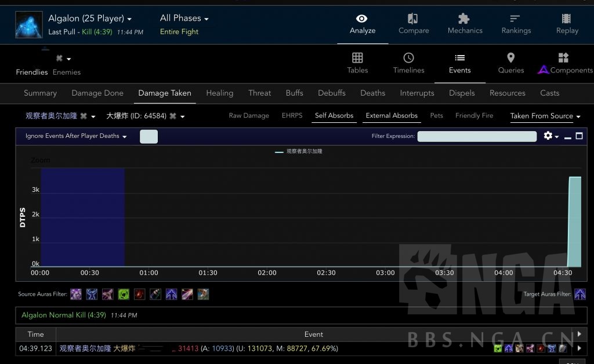
Task: Expand the All Phases dropdown
Action: (184, 18)
